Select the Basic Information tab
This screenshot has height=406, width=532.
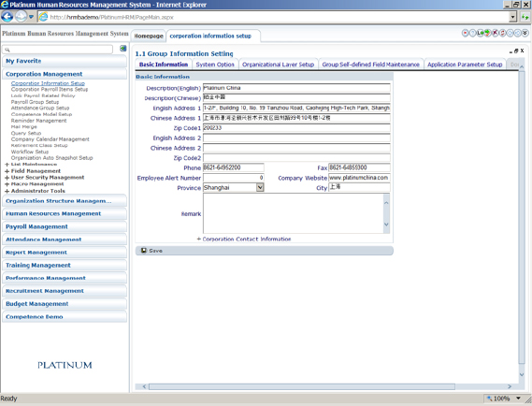pyautogui.click(x=164, y=65)
